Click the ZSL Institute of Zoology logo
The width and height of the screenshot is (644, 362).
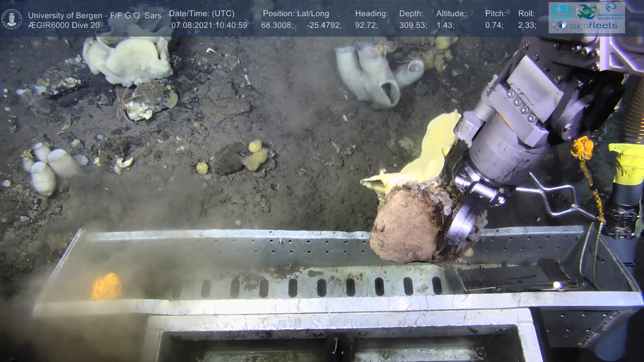(x=562, y=11)
